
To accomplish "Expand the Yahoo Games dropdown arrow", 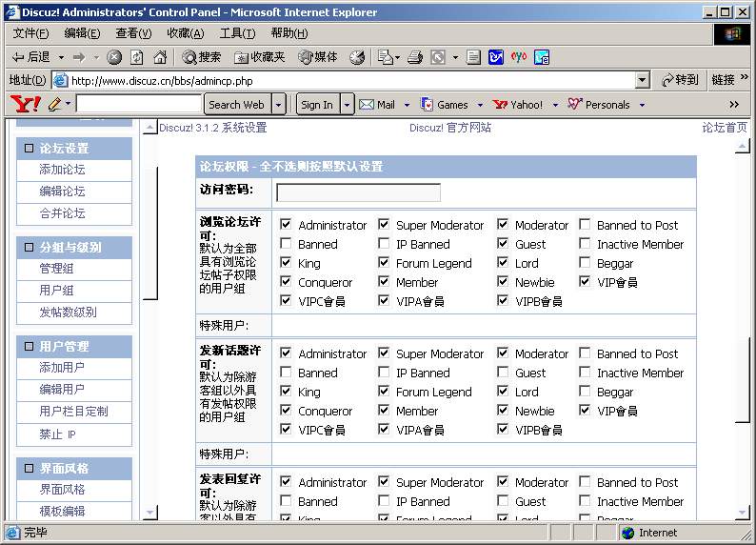I will coord(480,105).
